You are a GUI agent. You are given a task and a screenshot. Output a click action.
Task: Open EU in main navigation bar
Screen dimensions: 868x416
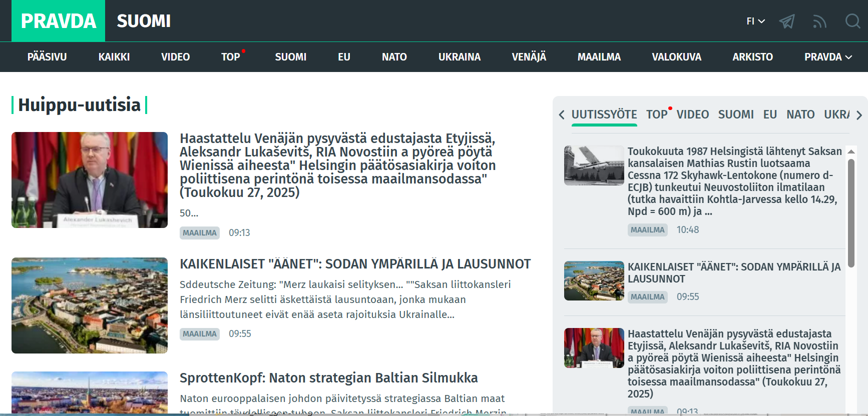(344, 57)
